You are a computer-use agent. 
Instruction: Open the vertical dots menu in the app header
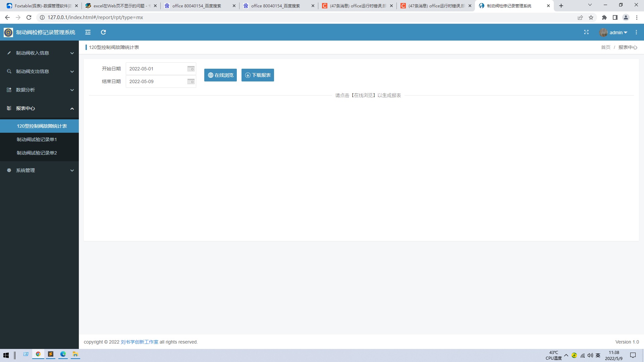tap(636, 32)
